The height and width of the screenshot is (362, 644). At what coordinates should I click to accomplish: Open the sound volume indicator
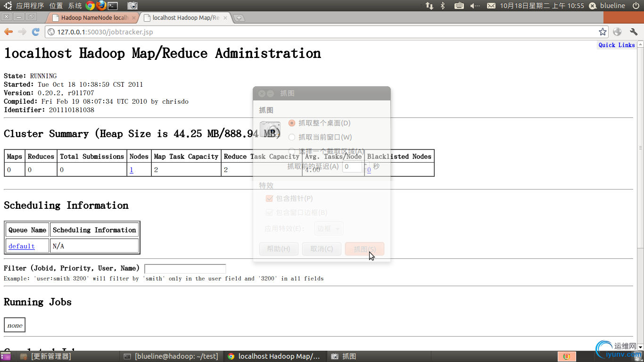475,6
